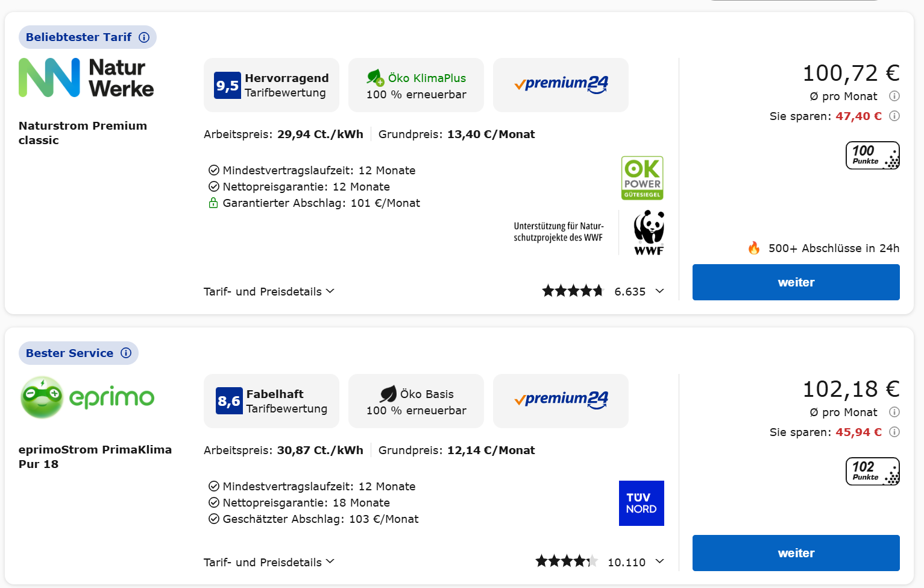Click weiter button for NaturWerke tariff
The width and height of the screenshot is (924, 588).
(796, 282)
